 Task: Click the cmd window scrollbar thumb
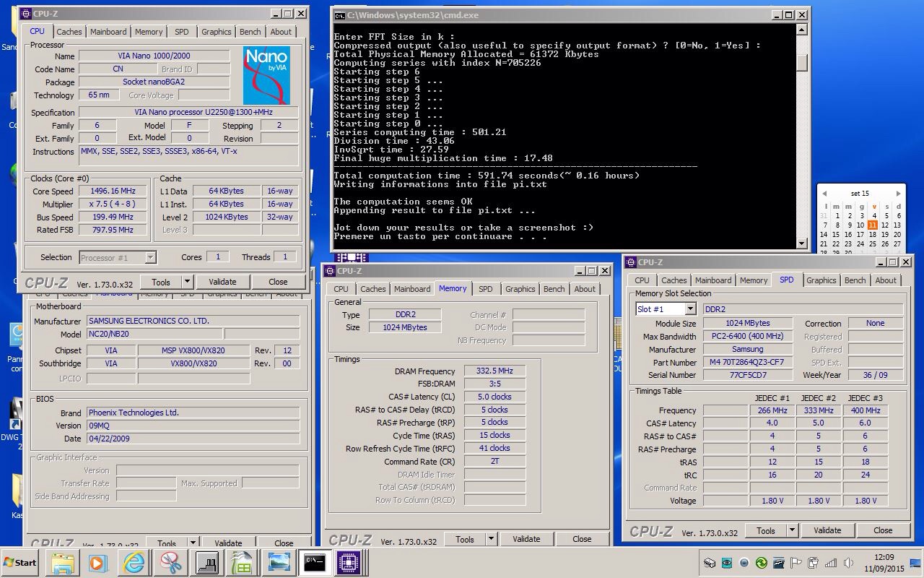click(801, 62)
